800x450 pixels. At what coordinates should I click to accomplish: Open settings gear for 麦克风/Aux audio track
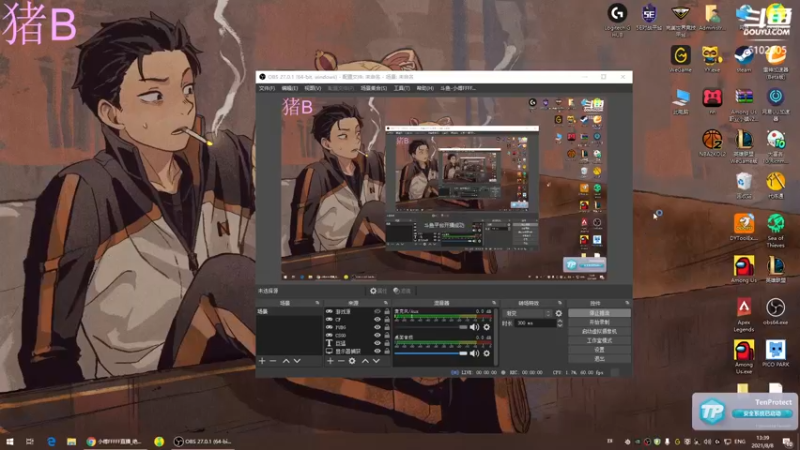click(486, 327)
